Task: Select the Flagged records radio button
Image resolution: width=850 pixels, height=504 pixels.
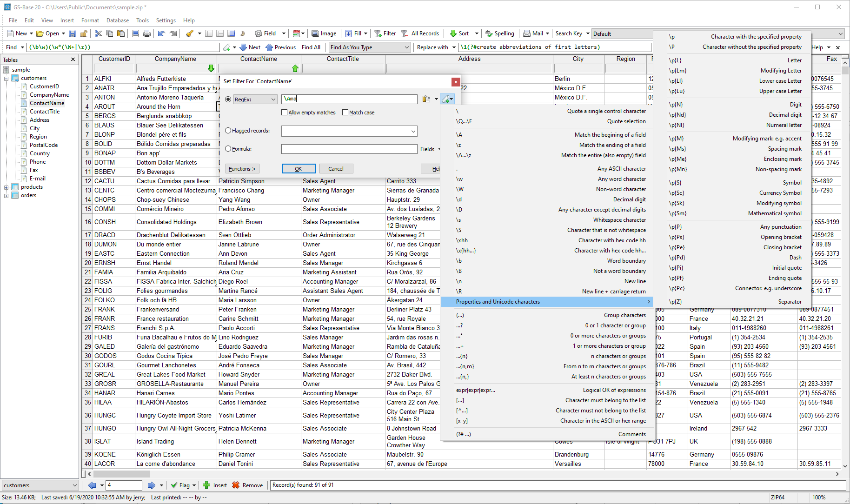Action: (228, 131)
